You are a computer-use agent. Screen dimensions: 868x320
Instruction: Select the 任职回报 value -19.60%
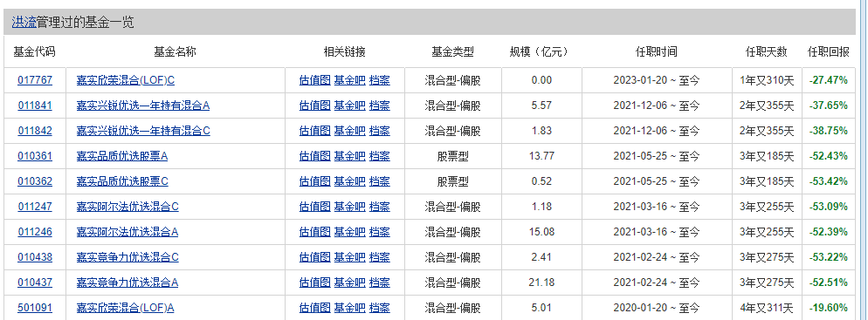coord(828,308)
